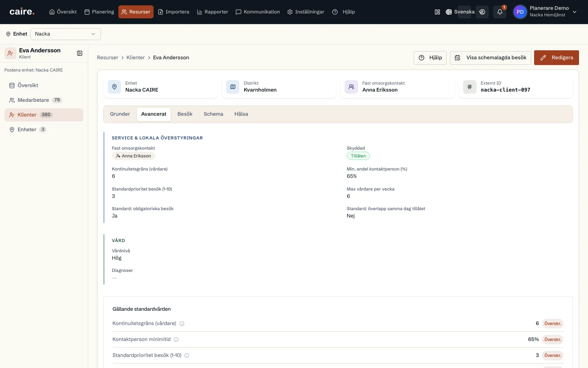The width and height of the screenshot is (588, 368).
Task: Open Enheter in the sidebar
Action: coord(44,130)
